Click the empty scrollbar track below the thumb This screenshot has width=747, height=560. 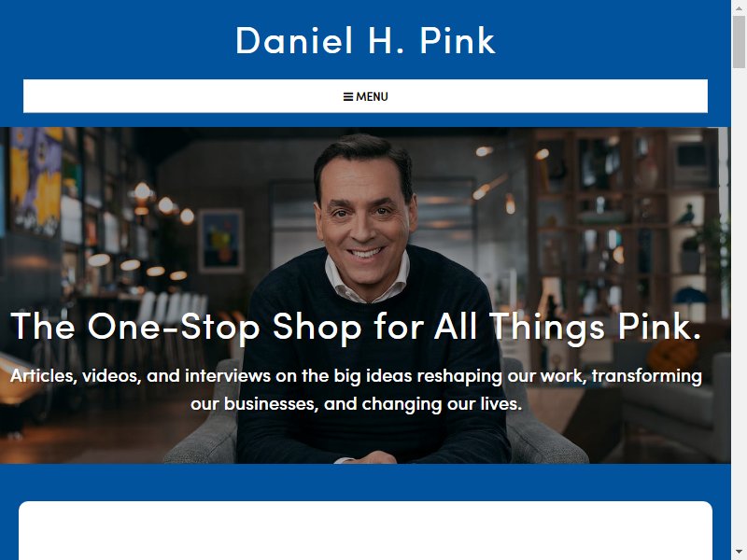(x=739, y=305)
